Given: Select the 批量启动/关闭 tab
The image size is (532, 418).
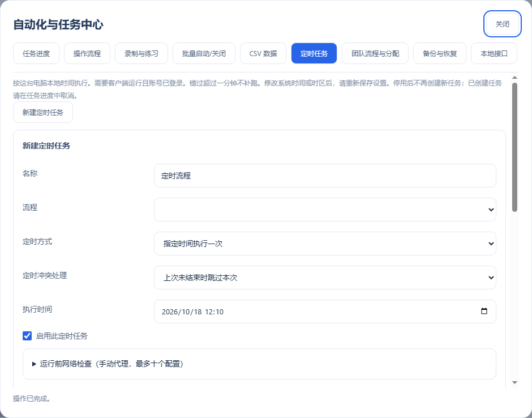Looking at the screenshot, I should (204, 53).
